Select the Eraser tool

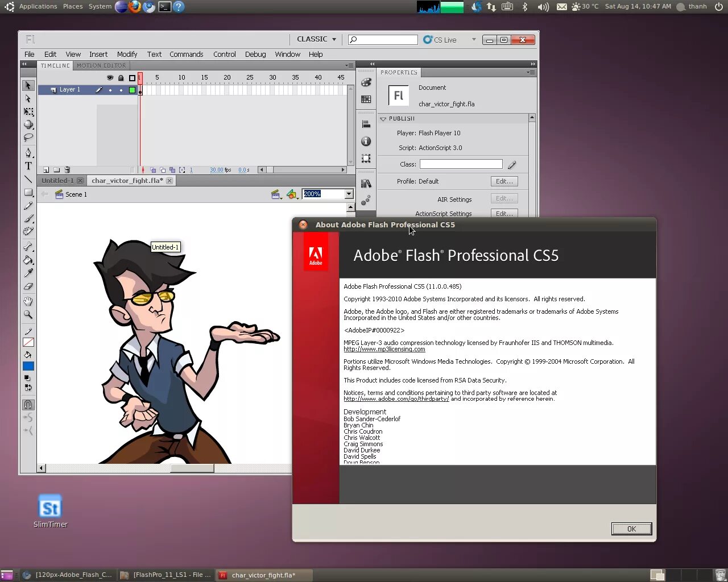28,286
